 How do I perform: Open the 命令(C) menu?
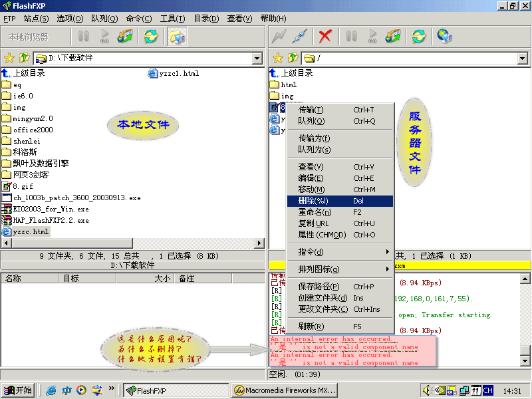[139, 19]
